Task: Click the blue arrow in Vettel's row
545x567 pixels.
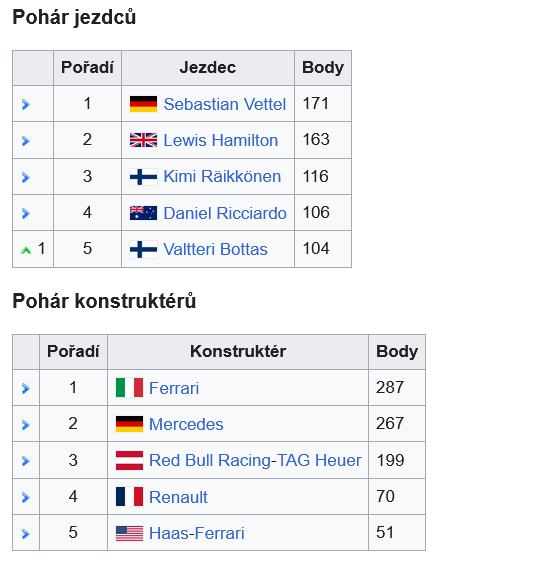Action: point(26,105)
